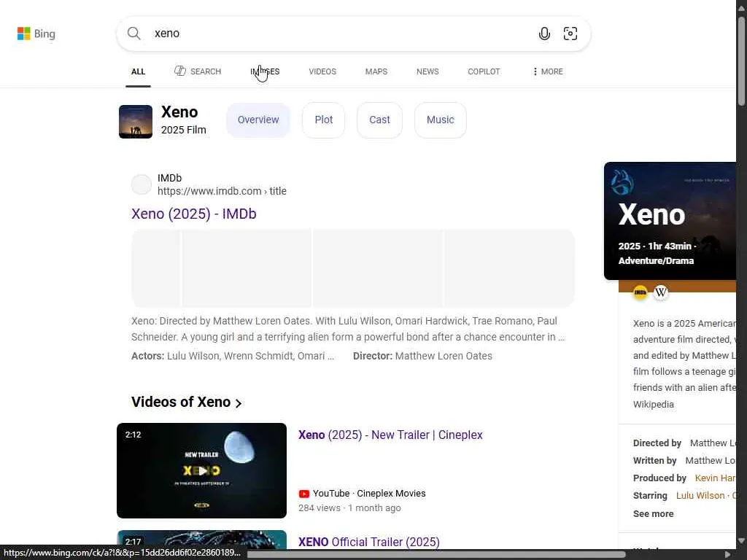Click Kevin Har producer link
Image resolution: width=747 pixels, height=560 pixels.
(715, 478)
